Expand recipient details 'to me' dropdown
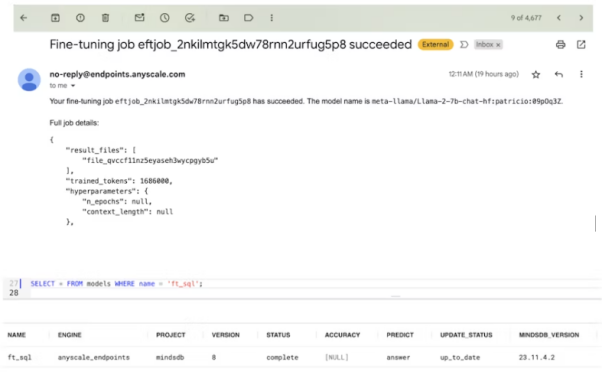This screenshot has width=602, height=372. point(73,86)
